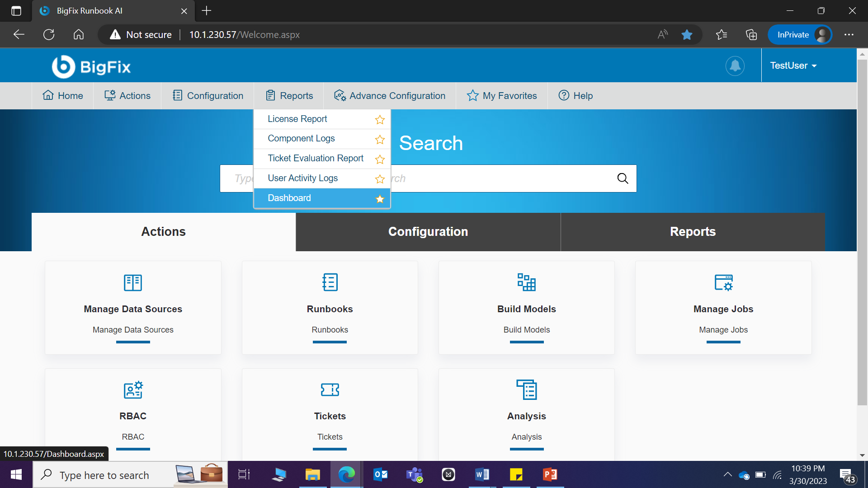Click the notification bell icon
Viewport: 868px width, 488px height.
[x=735, y=66]
